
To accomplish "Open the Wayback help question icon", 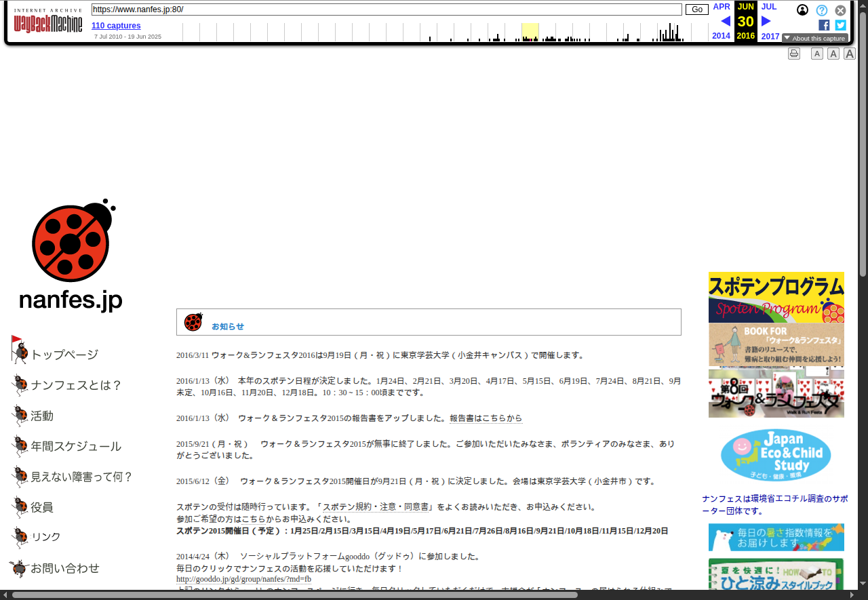I will (x=821, y=10).
